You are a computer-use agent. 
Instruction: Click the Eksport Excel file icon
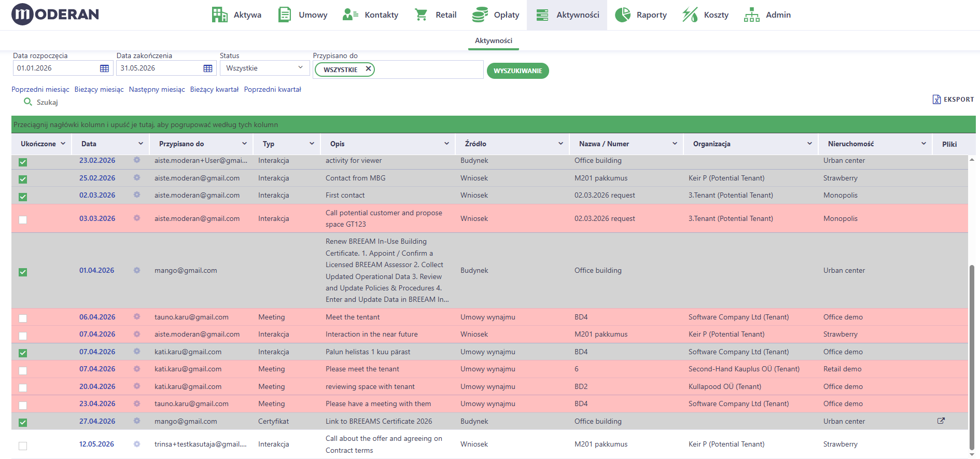(936, 100)
